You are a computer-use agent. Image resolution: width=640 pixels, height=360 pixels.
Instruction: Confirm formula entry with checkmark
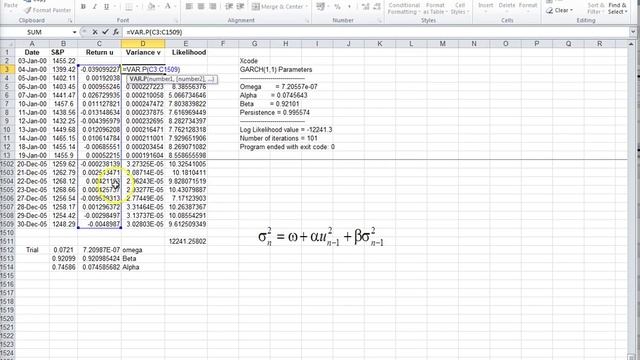[105, 32]
